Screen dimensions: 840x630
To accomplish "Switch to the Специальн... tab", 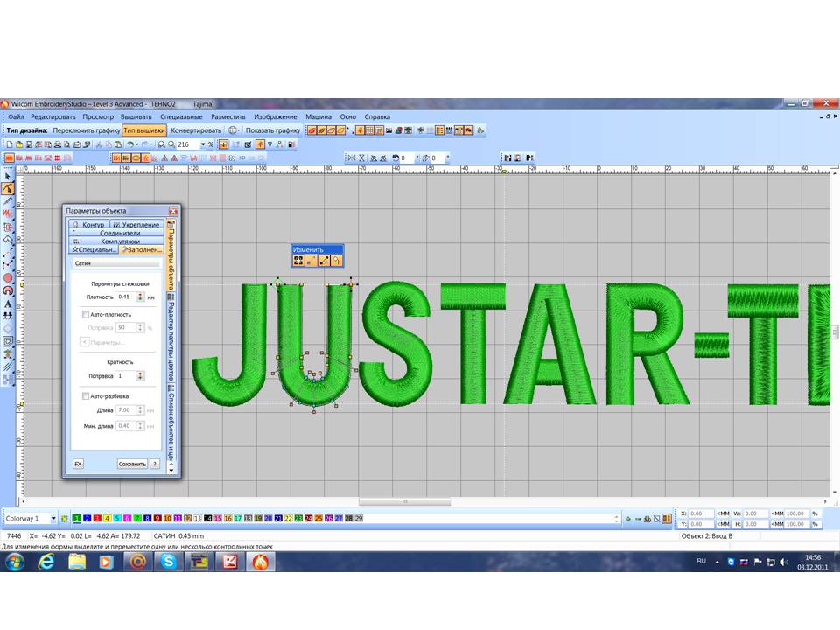I will pos(94,249).
